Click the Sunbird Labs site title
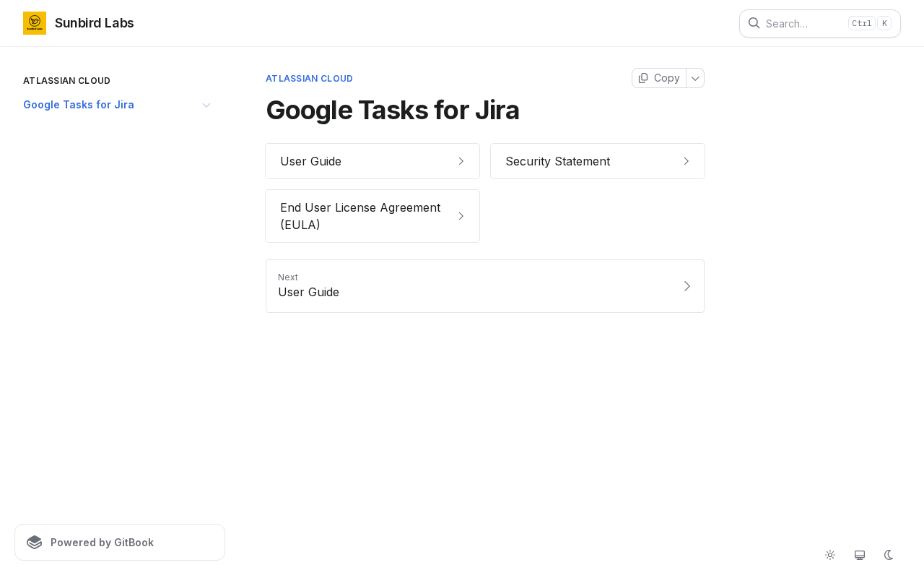 click(95, 23)
